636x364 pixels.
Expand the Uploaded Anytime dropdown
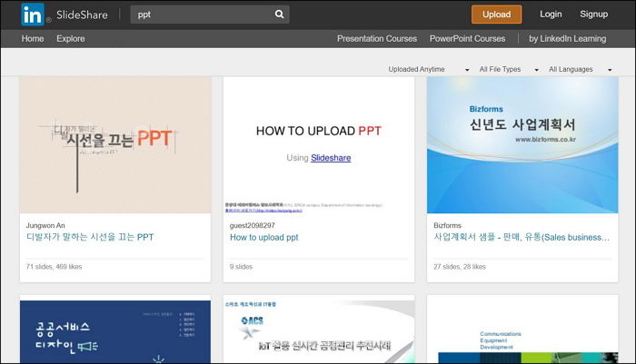coord(428,69)
